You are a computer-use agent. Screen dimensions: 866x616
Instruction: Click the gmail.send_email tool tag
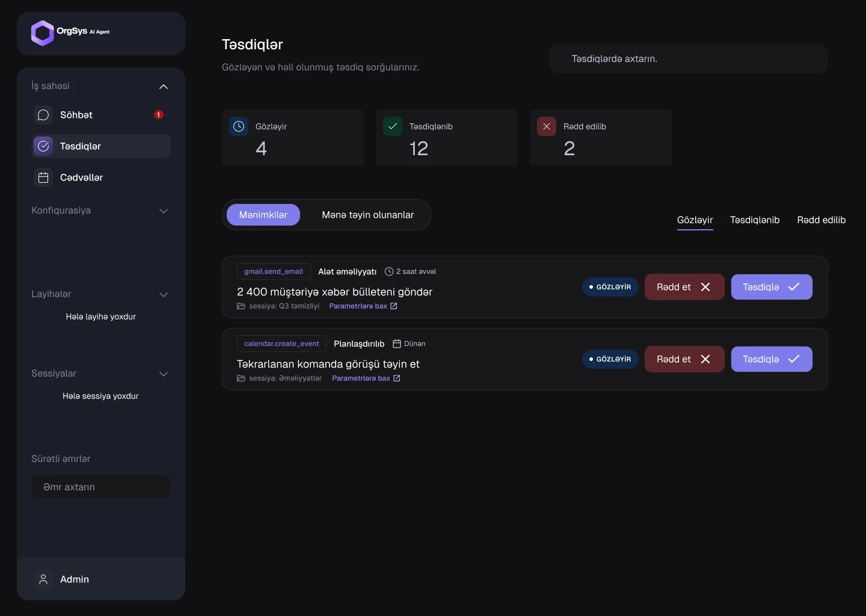pos(274,271)
